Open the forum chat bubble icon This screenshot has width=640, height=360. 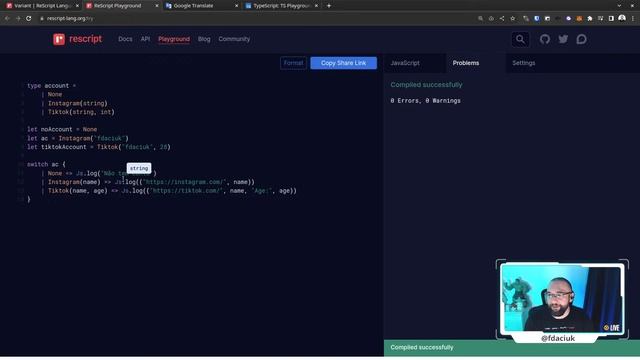(x=581, y=39)
